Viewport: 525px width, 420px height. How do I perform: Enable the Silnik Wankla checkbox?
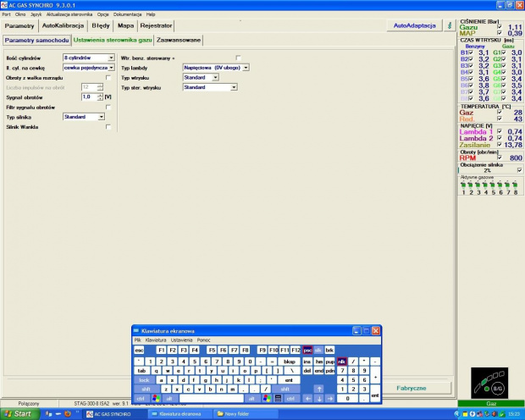(108, 126)
